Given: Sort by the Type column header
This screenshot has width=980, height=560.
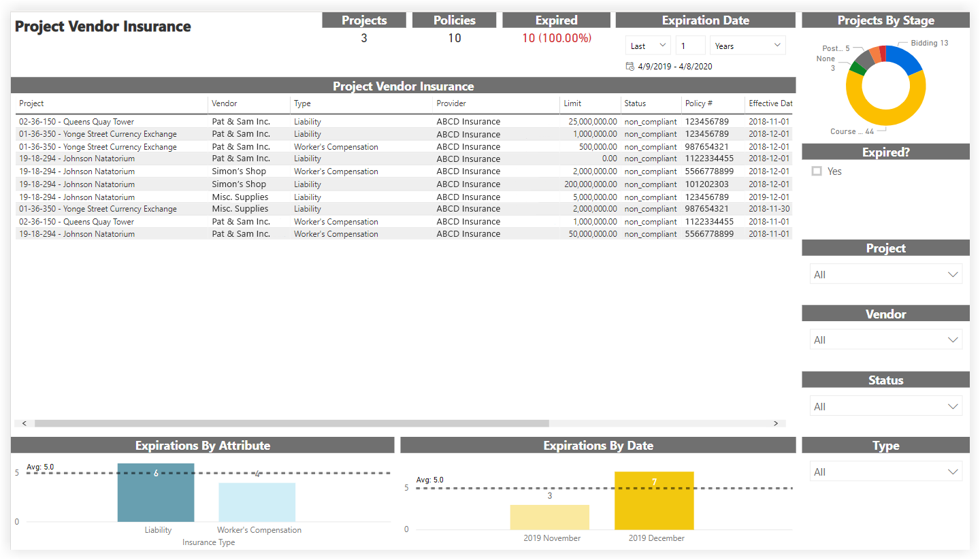Looking at the screenshot, I should [x=302, y=103].
